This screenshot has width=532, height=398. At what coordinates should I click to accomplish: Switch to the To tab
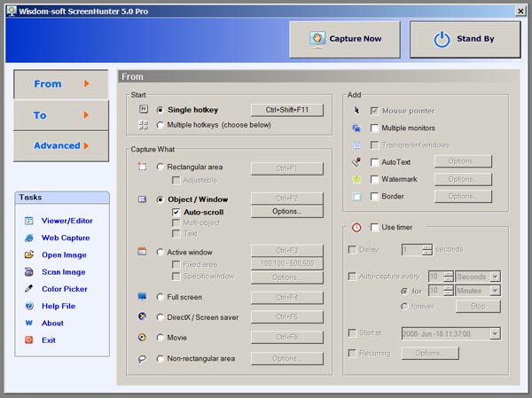pyautogui.click(x=61, y=115)
